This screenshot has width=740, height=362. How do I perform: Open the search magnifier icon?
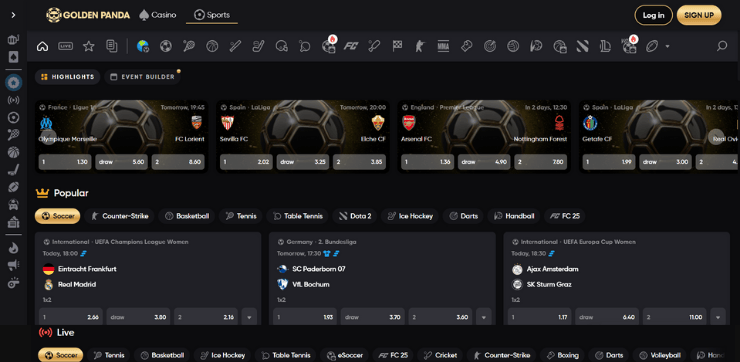tap(722, 46)
